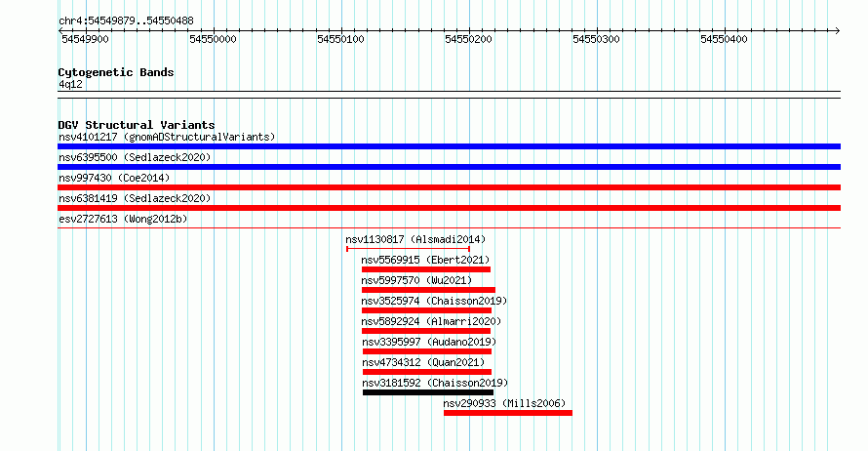Click the red bar under nsv5569915
Screen dimensions: 868x451
click(x=426, y=269)
